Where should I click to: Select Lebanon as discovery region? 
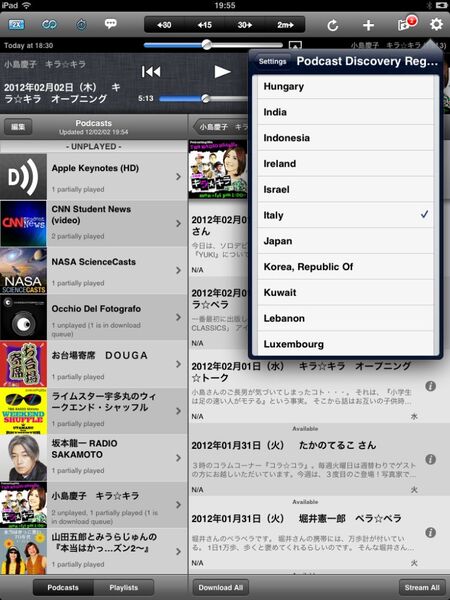[346, 318]
